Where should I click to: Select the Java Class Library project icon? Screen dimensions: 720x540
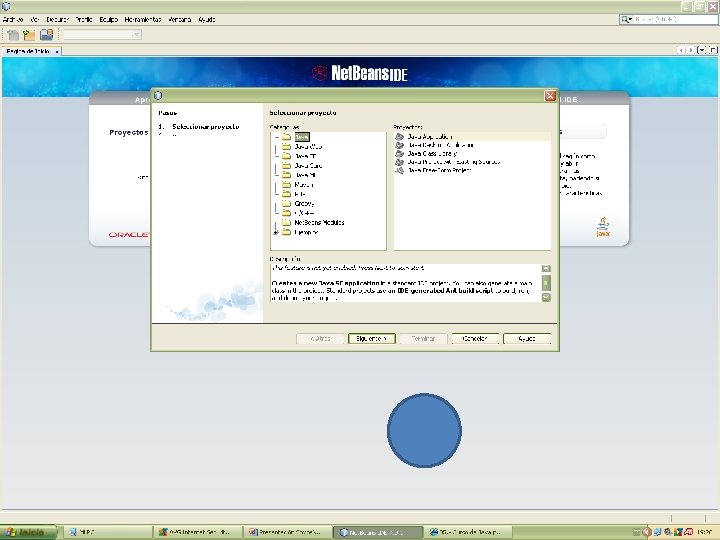click(399, 153)
